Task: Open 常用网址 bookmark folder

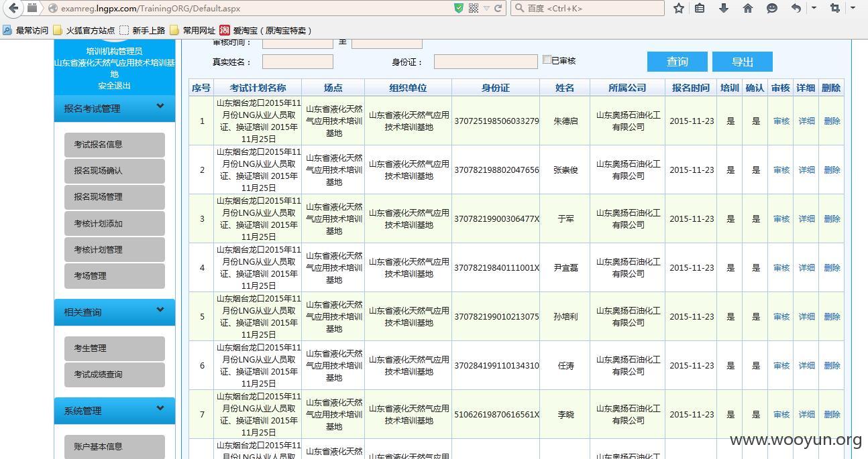Action: coord(193,30)
